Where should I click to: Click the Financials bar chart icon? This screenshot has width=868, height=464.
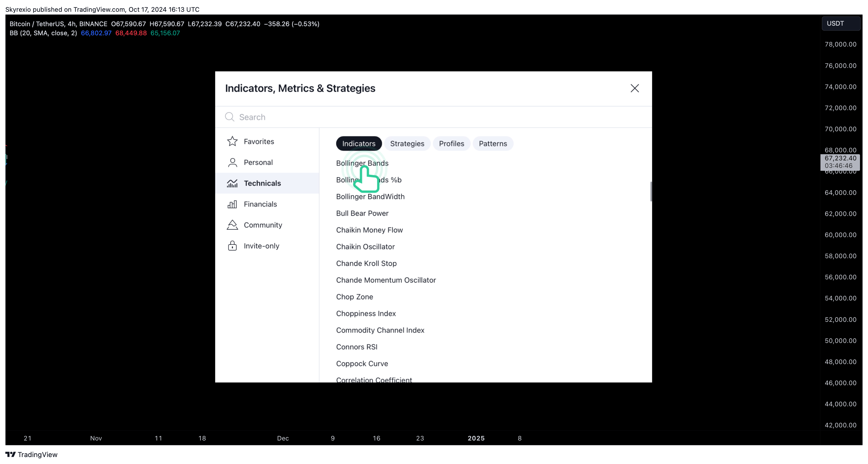click(232, 204)
